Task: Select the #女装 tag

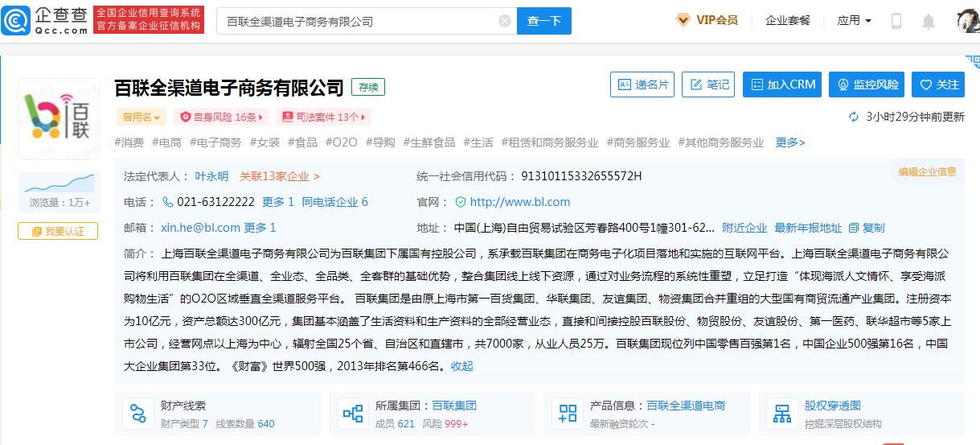Action: pos(264,142)
